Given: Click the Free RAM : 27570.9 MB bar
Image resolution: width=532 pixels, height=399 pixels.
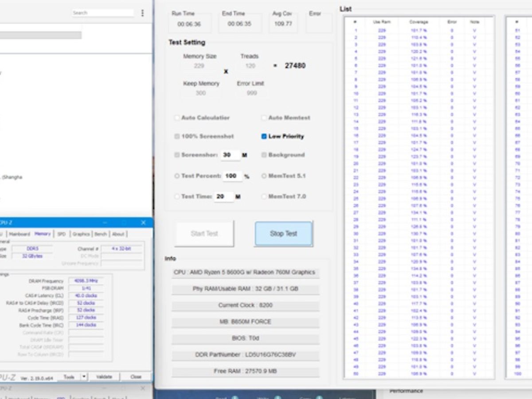Looking at the screenshot, I should [x=245, y=372].
